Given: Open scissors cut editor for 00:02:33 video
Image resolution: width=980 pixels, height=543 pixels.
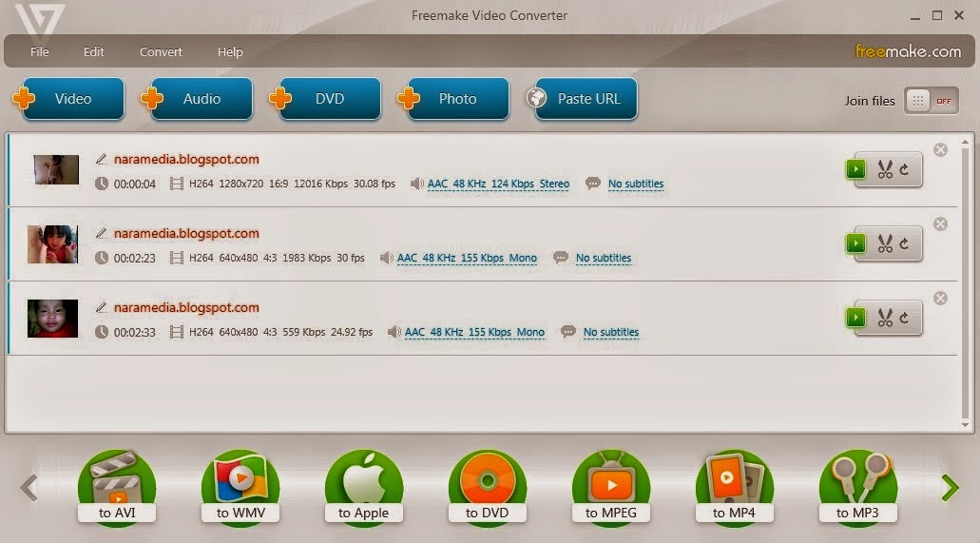Looking at the screenshot, I should click(884, 318).
